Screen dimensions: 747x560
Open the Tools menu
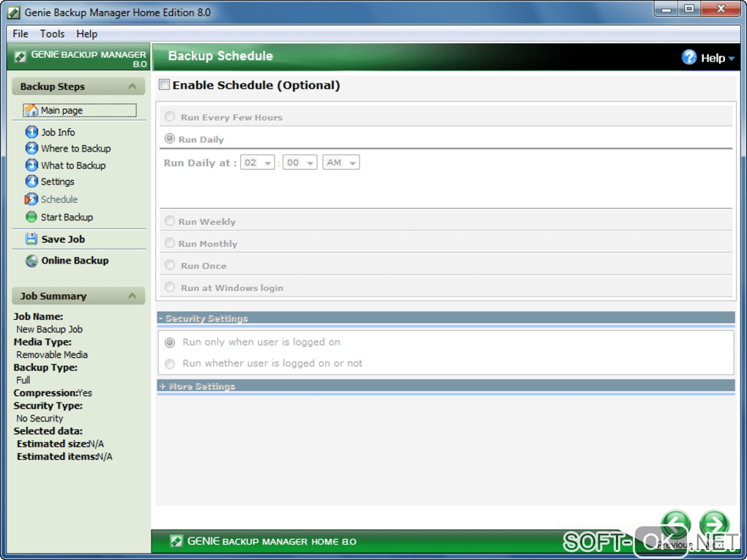pyautogui.click(x=52, y=34)
